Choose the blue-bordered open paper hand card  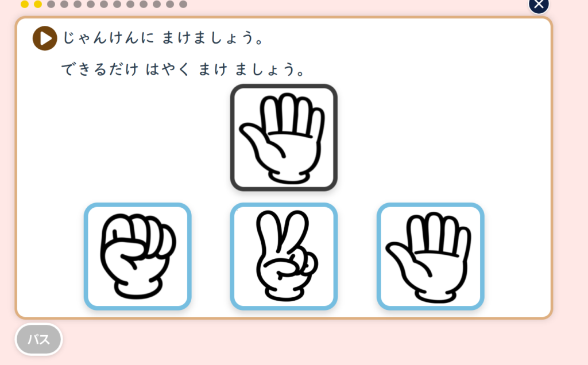tap(431, 257)
